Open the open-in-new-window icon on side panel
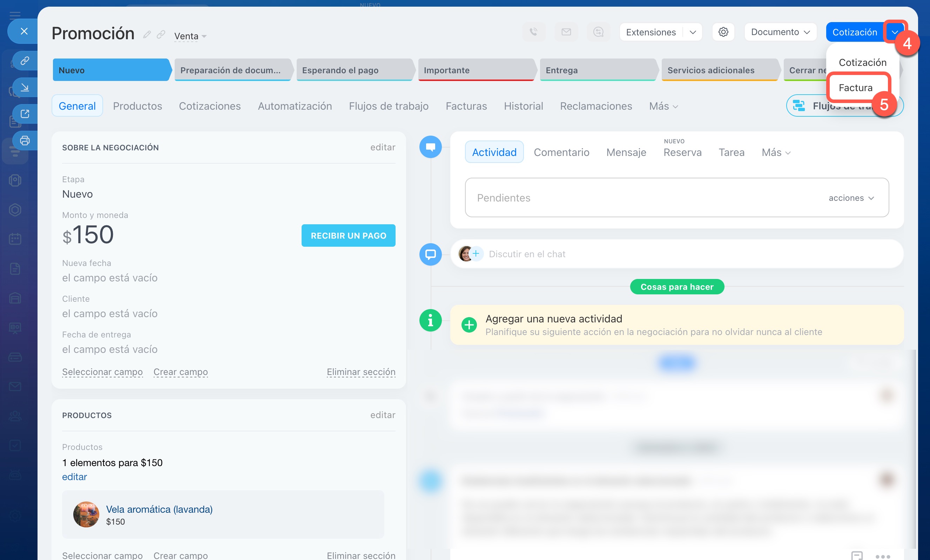930x560 pixels. pos(25,114)
